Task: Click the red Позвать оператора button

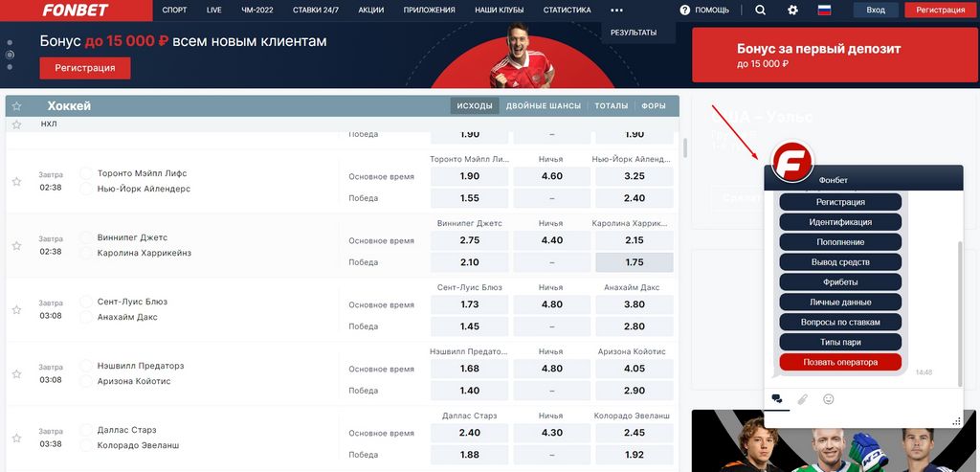Action: pyautogui.click(x=840, y=362)
